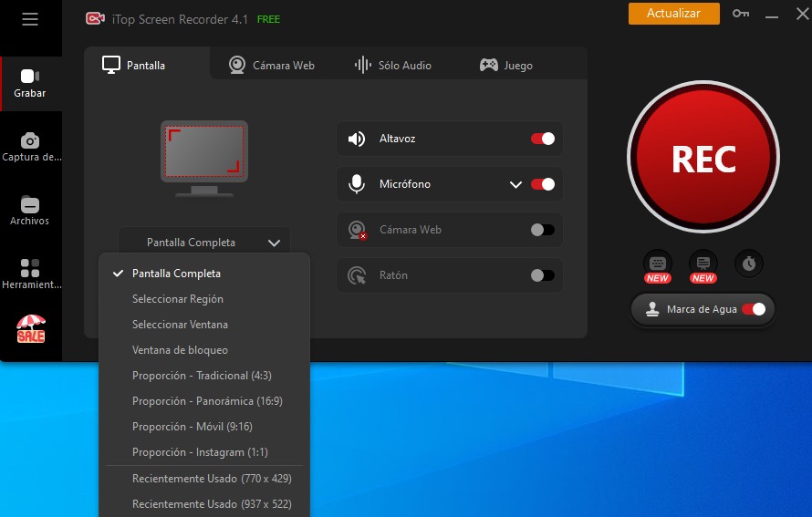Click the speaker icon beside Altavoz
Screen dimensions: 812x517
click(x=357, y=139)
